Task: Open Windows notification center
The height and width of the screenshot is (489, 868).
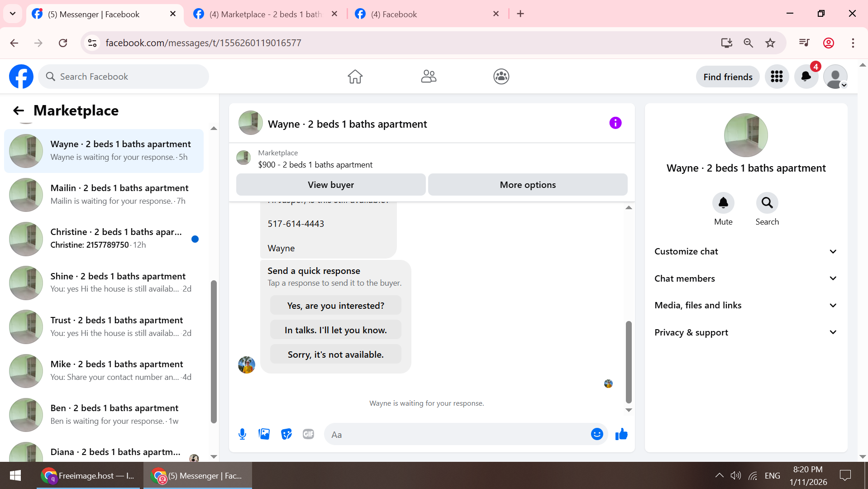Action: [x=845, y=475]
